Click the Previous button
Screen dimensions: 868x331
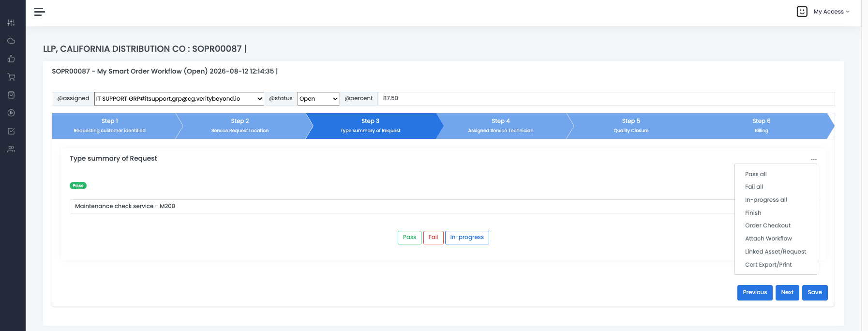click(755, 293)
